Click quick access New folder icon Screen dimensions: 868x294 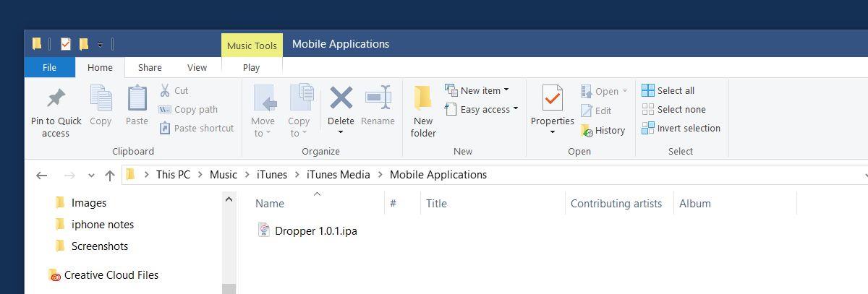(84, 44)
